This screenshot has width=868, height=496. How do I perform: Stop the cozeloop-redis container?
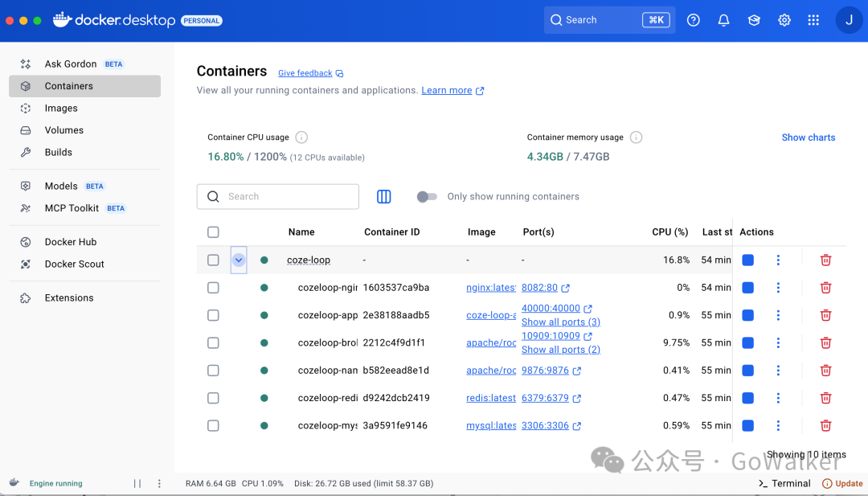748,398
